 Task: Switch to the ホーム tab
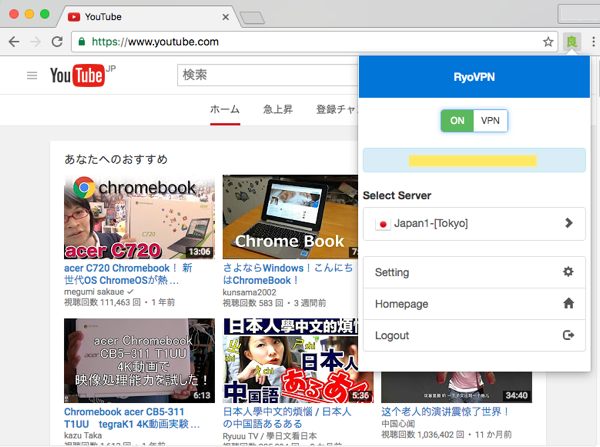pyautogui.click(x=225, y=109)
